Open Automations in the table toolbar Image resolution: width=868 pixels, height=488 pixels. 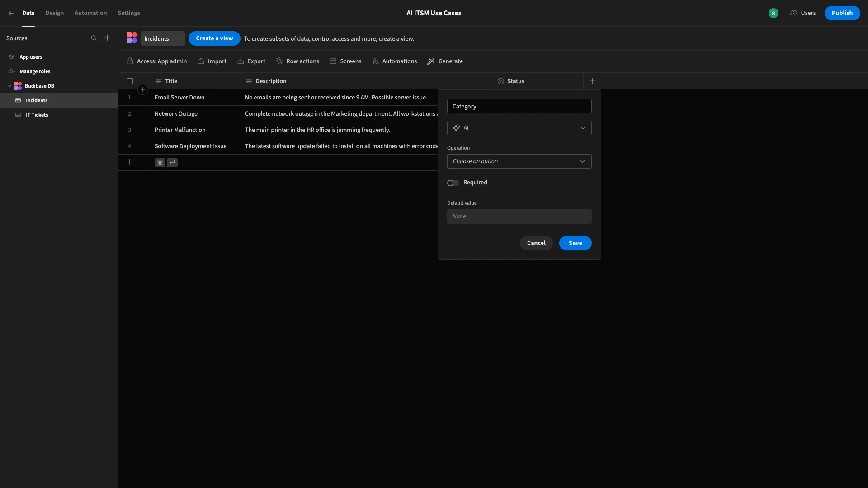tap(394, 61)
